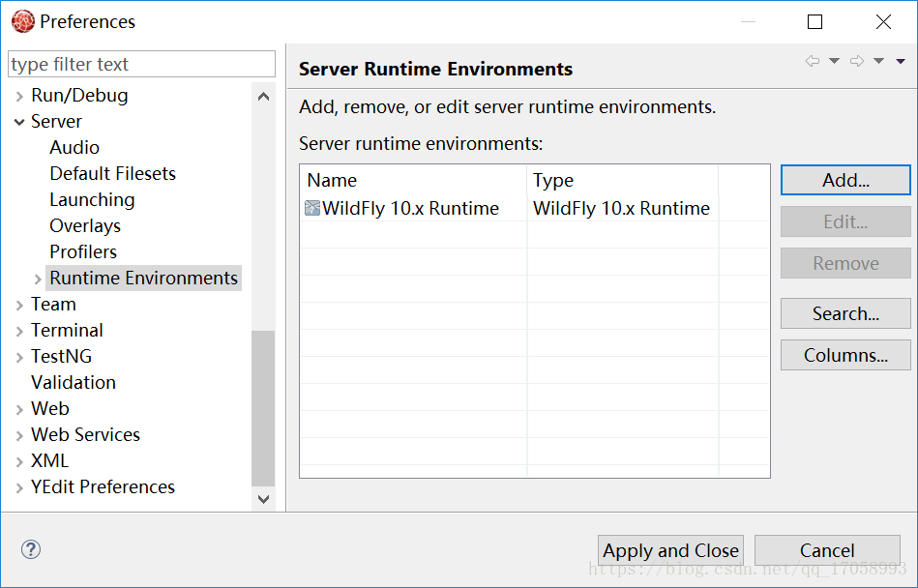Expand the Terminal tree node
Viewport: 918px width, 588px height.
pos(19,331)
